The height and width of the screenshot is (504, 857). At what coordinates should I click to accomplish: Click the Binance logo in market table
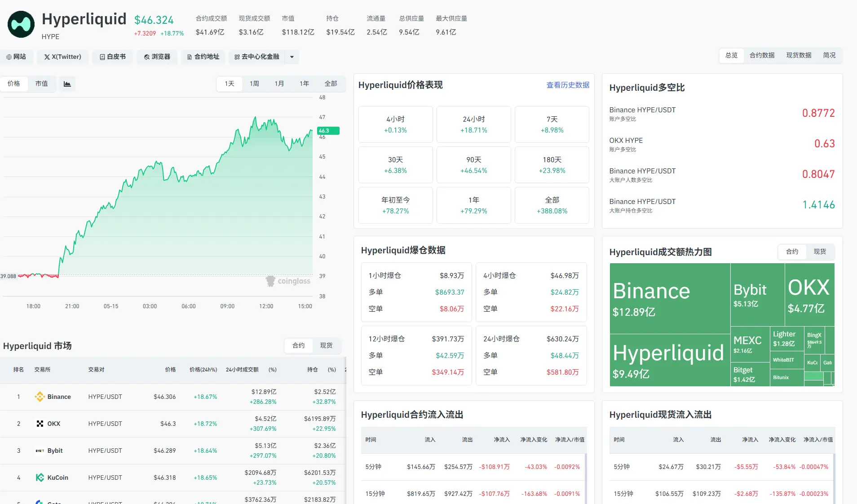[x=40, y=397]
